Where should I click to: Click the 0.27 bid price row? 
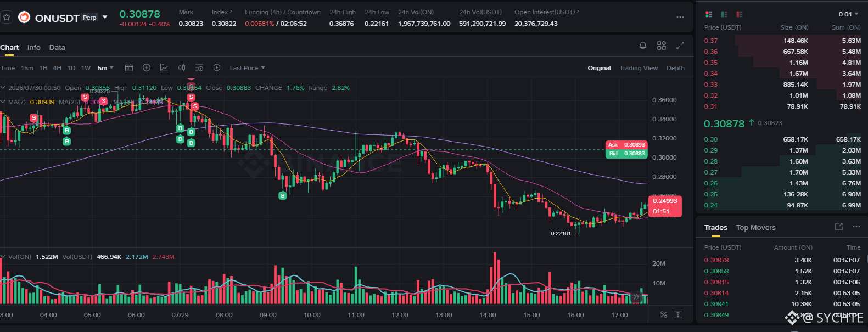[782, 172]
